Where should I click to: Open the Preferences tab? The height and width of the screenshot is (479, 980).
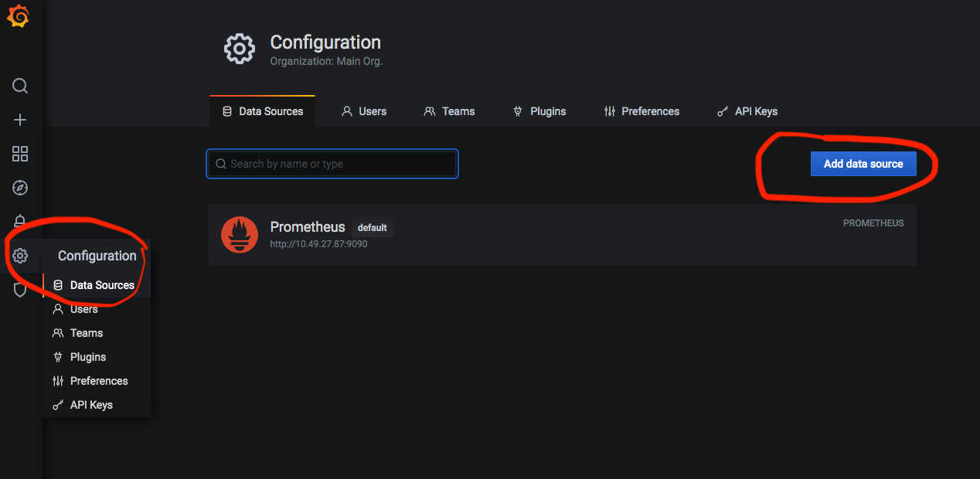pyautogui.click(x=641, y=111)
